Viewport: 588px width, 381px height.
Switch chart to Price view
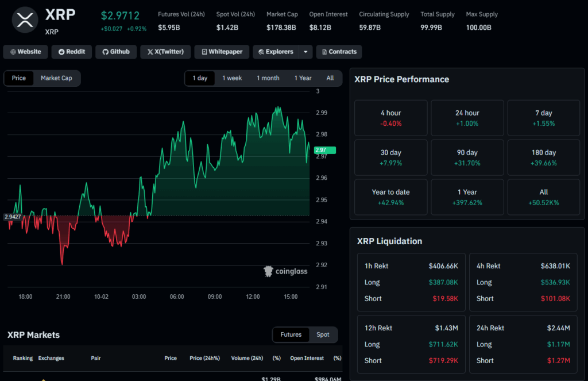[x=19, y=78]
